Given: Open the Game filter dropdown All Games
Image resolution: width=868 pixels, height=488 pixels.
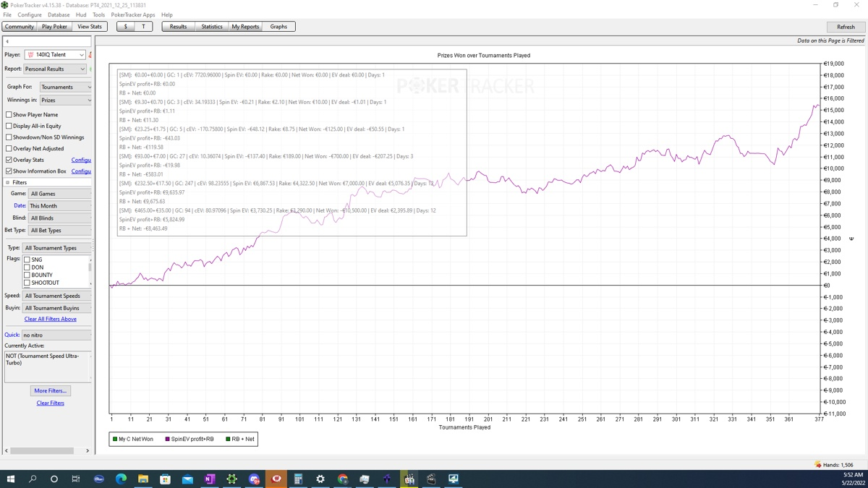Looking at the screenshot, I should 60,194.
